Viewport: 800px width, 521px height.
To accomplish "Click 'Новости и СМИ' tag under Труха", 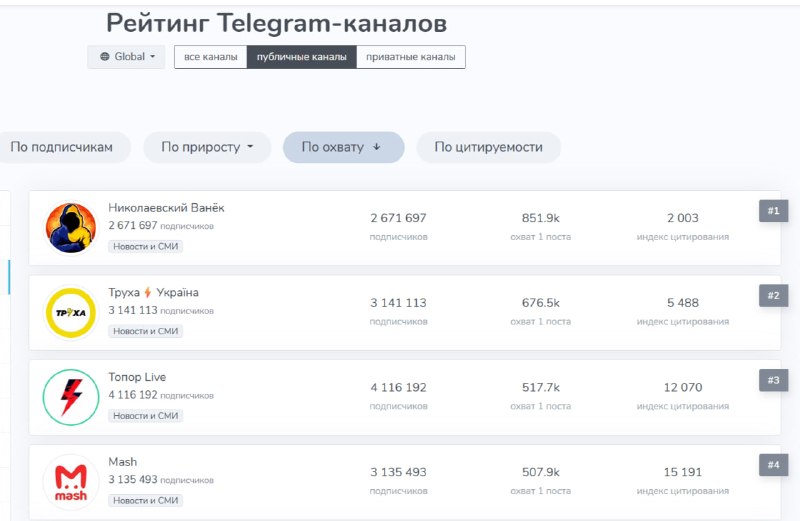I will coord(145,331).
